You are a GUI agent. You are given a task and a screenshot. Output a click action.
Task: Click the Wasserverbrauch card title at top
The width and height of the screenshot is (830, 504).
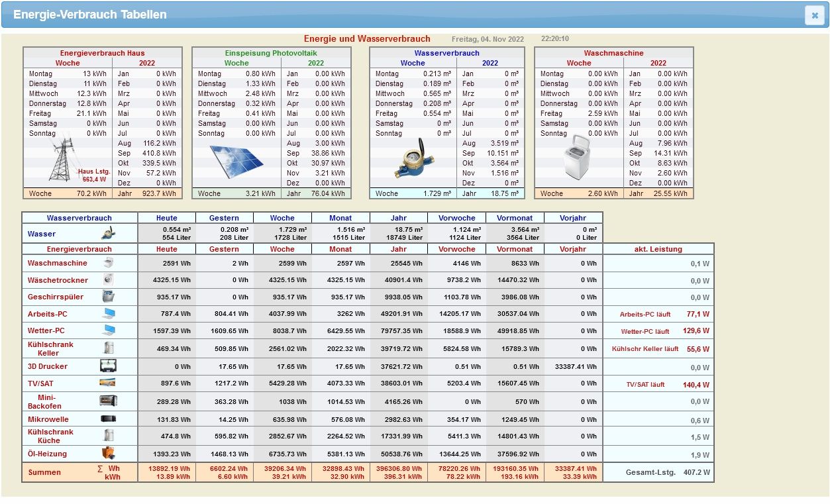(447, 53)
